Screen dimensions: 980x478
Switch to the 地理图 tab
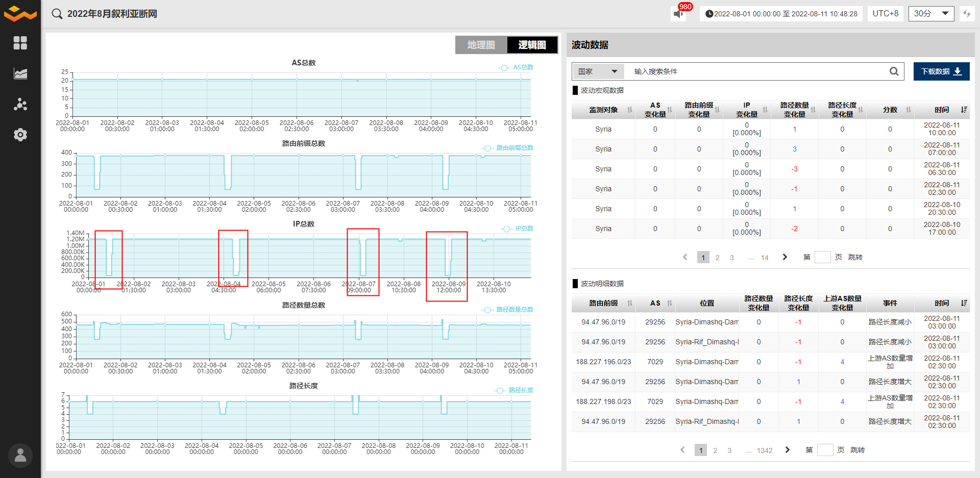(481, 45)
